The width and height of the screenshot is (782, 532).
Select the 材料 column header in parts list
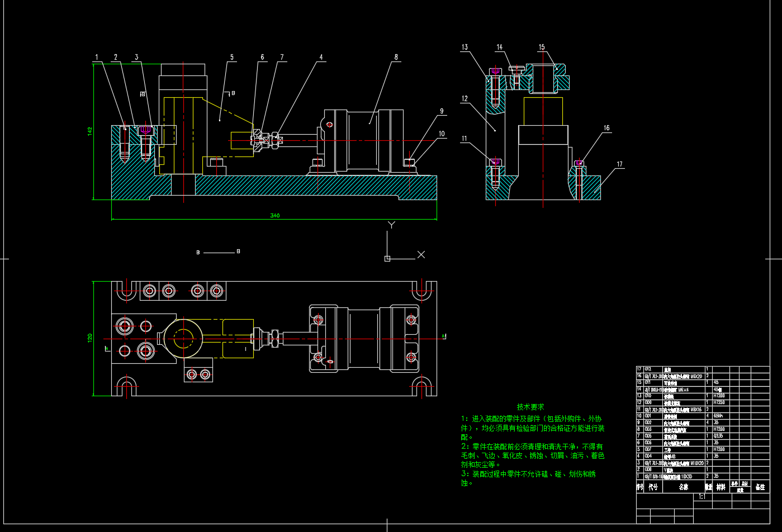click(722, 487)
